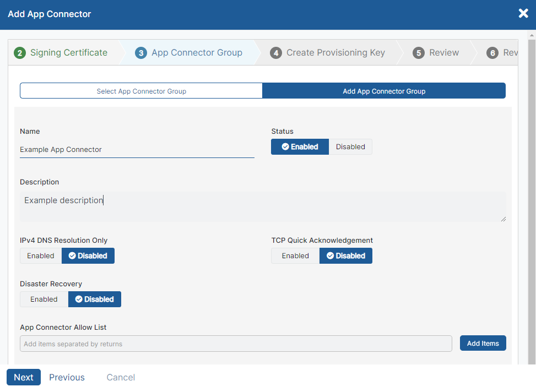This screenshot has height=392, width=536.
Task: Click Add Items for the allow list
Action: [483, 342]
